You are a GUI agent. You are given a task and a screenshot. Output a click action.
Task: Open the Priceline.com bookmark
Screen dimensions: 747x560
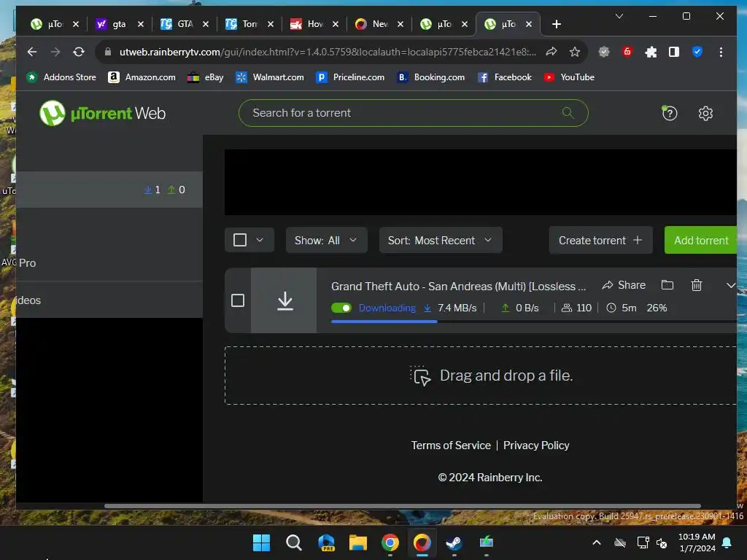[x=350, y=77]
